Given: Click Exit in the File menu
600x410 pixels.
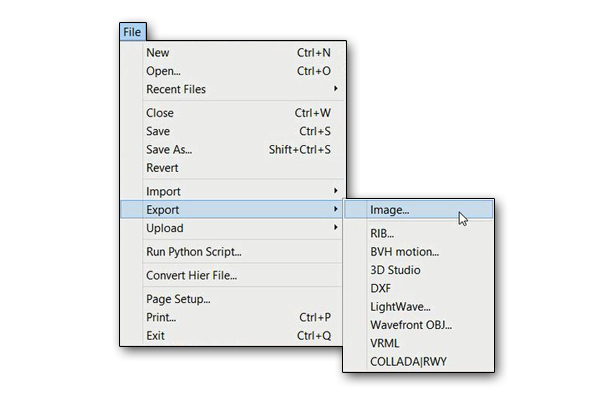Looking at the screenshot, I should coord(233,336).
